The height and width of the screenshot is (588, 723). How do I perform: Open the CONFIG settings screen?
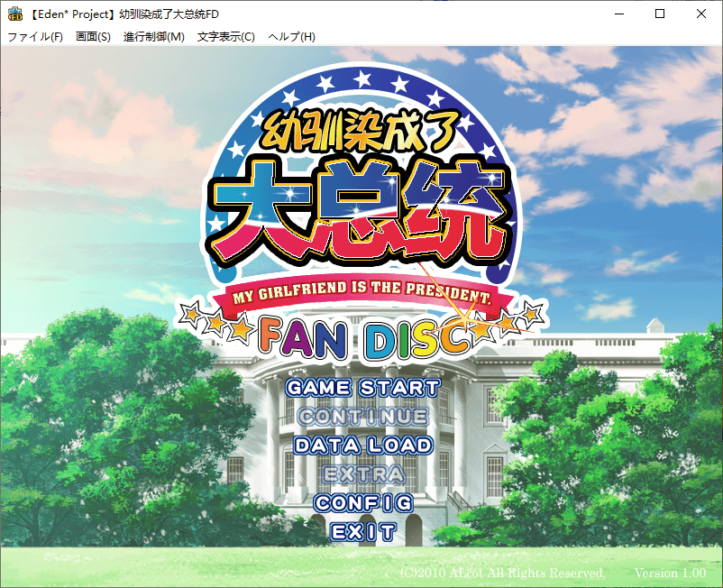(x=362, y=503)
